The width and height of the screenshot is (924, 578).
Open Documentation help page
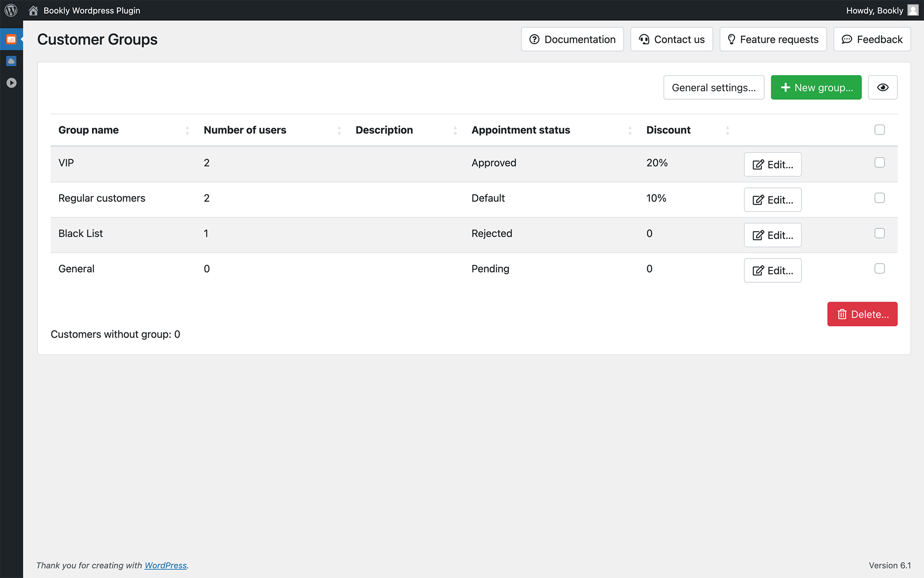(x=572, y=39)
